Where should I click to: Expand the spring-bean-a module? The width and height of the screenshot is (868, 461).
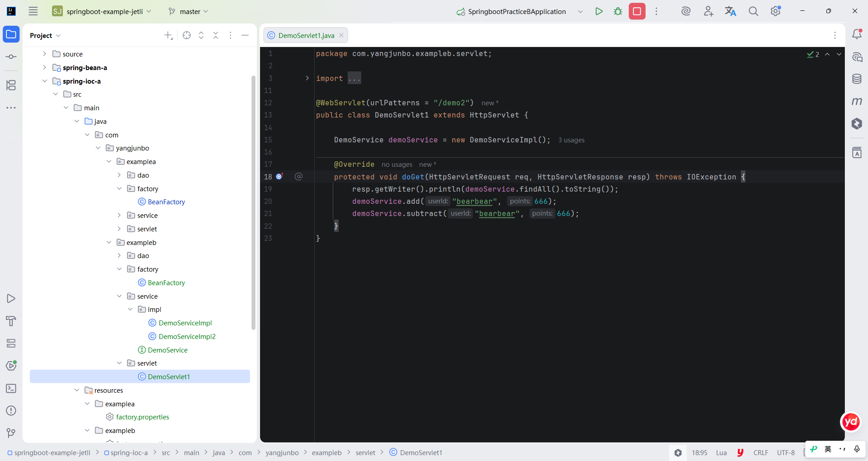click(x=44, y=67)
